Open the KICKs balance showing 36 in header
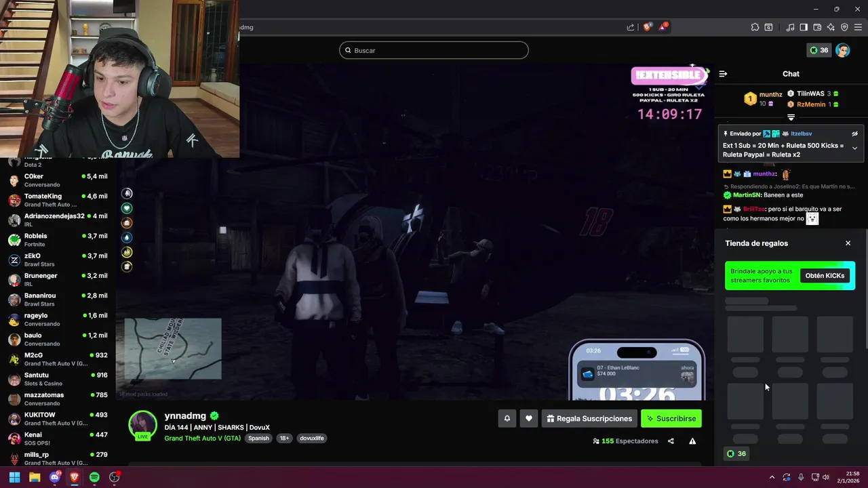 819,50
